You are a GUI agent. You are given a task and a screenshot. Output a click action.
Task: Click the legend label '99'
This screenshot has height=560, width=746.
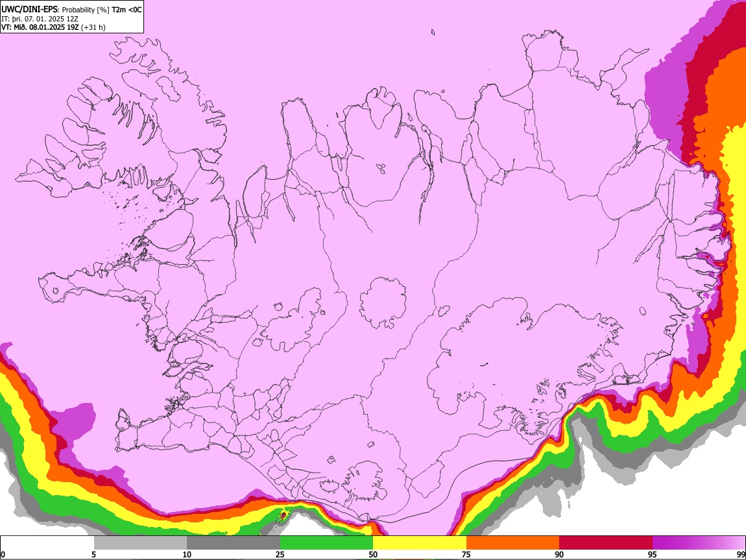tap(740, 555)
